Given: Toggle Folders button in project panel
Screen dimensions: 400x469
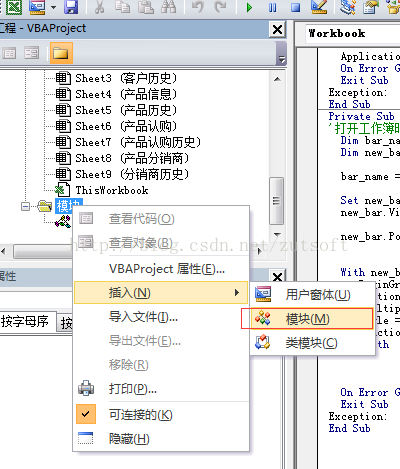Looking at the screenshot, I should coord(61,53).
